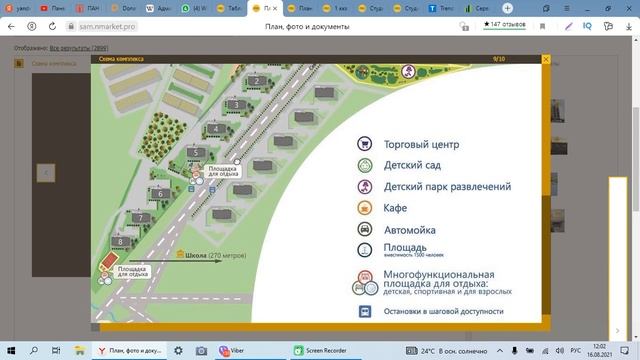The height and width of the screenshot is (360, 640).
Task: Open Task View on the taskbar
Action: [x=56, y=351]
